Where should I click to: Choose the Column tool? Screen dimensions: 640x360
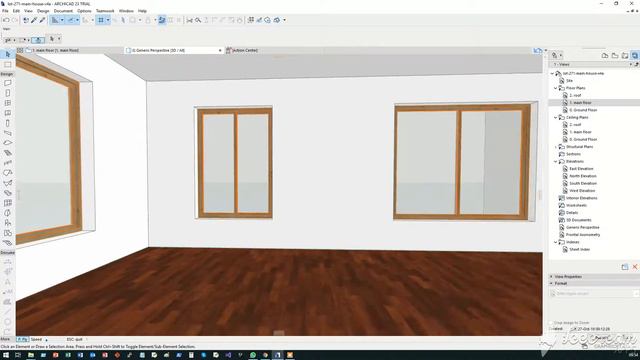(8, 123)
